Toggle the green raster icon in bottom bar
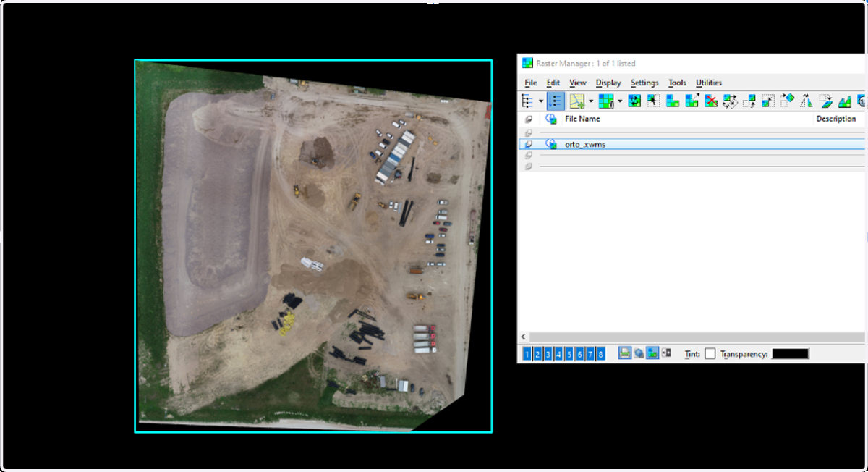This screenshot has height=472, width=868. pyautogui.click(x=652, y=353)
